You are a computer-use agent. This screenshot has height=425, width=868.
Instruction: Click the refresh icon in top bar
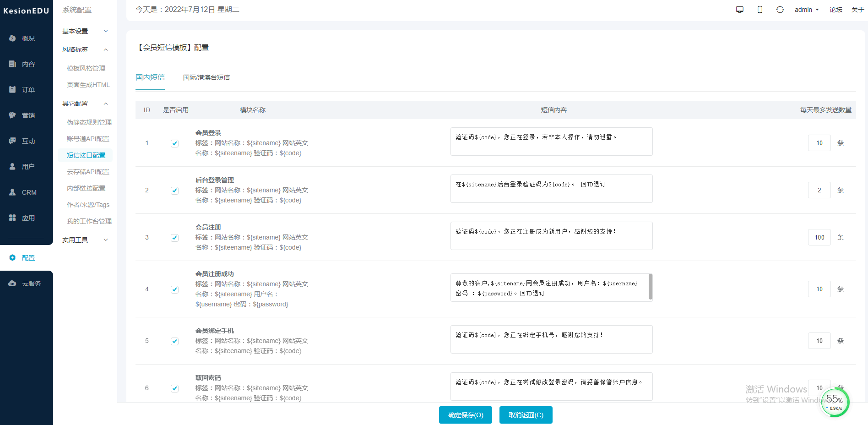pos(780,10)
